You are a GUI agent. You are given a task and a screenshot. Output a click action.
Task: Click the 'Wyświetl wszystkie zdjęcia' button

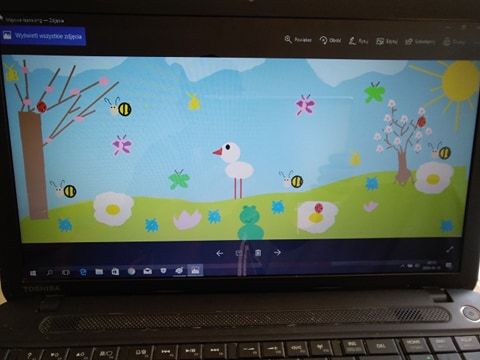43,36
